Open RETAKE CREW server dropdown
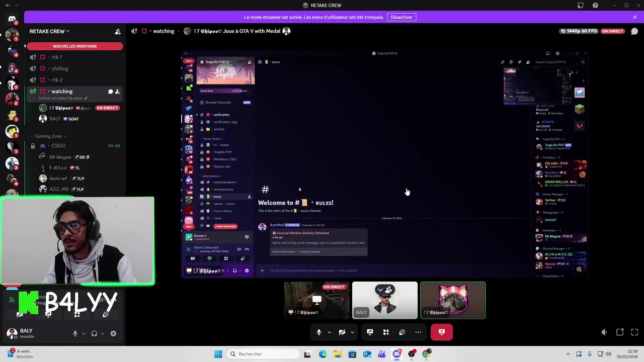 click(x=49, y=31)
